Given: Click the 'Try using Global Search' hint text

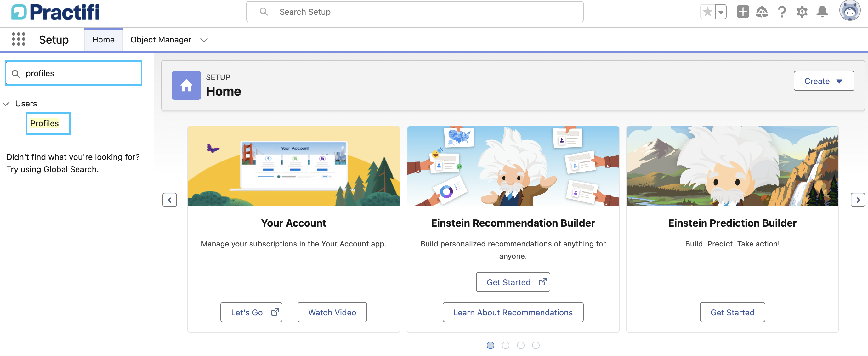Looking at the screenshot, I should coord(53,169).
